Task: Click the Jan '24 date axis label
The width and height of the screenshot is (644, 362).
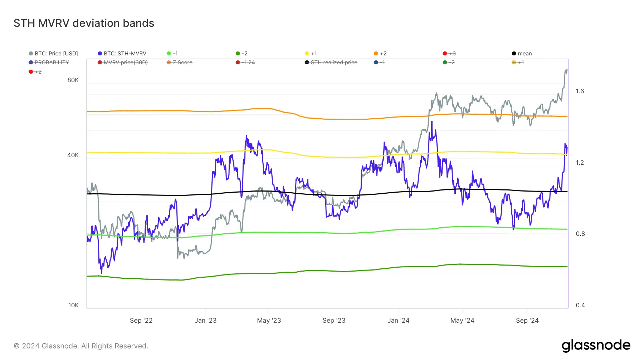Action: pyautogui.click(x=398, y=321)
